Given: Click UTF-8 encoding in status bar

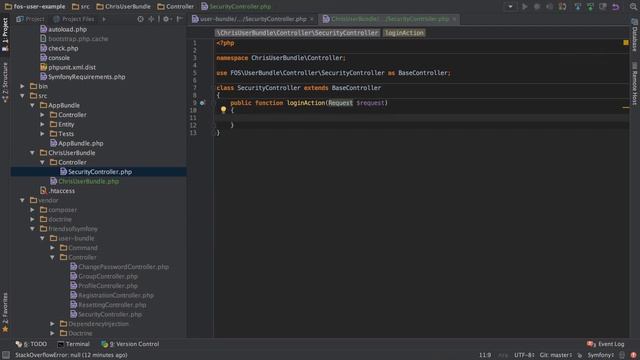Looking at the screenshot, I should tap(524, 355).
